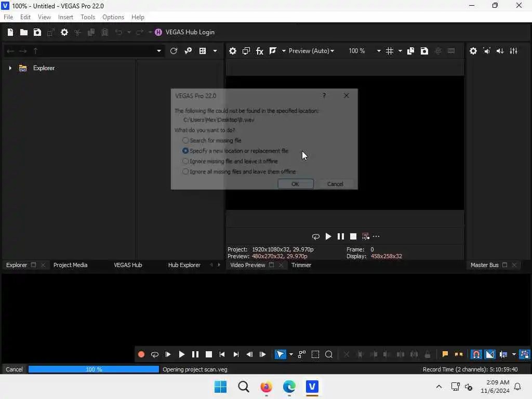
Task: Toggle loop playback in the preview pane
Action: tap(315, 236)
